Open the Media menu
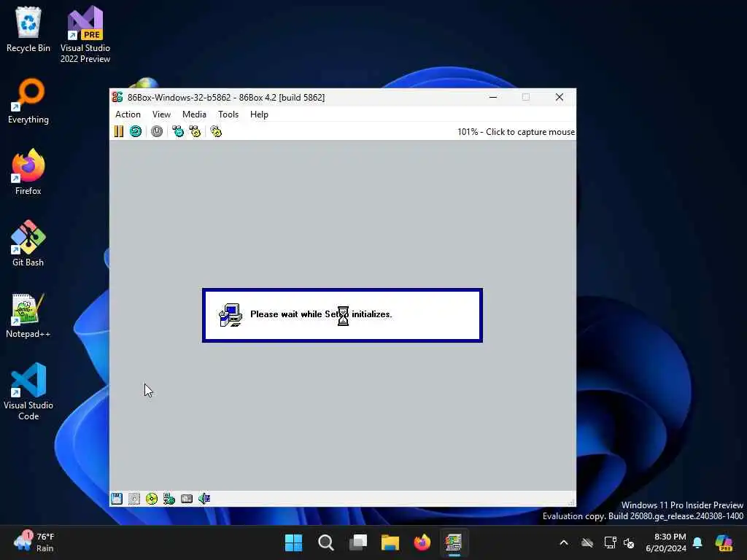This screenshot has width=747, height=560. tap(194, 114)
